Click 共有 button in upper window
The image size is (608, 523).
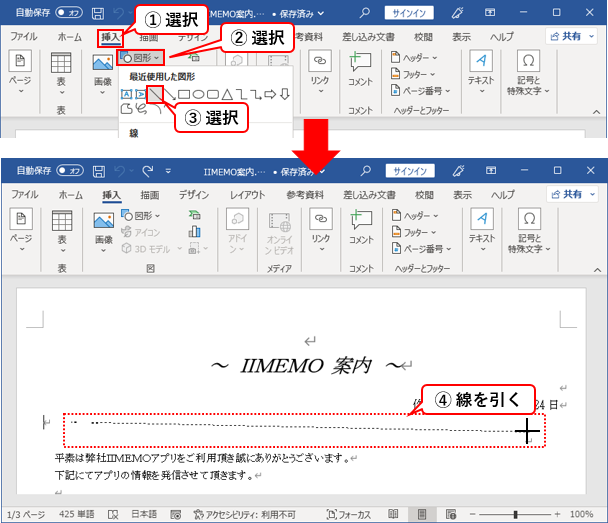(570, 36)
